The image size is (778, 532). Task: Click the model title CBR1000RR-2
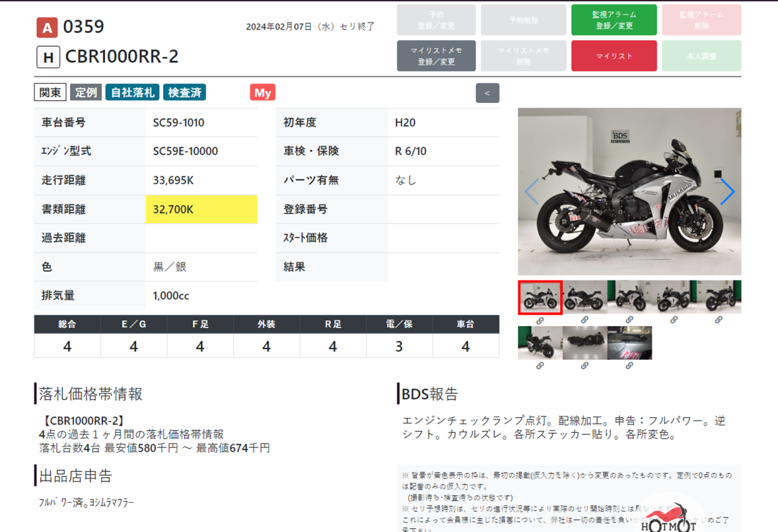[x=122, y=57]
